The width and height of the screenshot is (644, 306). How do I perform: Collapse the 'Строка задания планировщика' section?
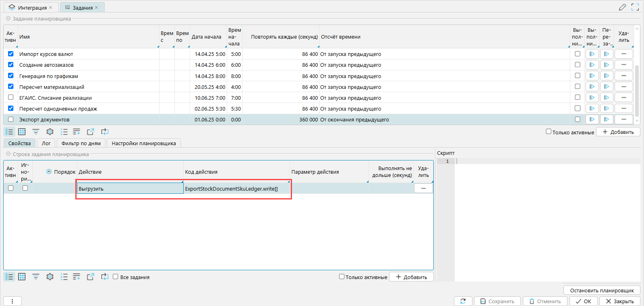(8, 154)
